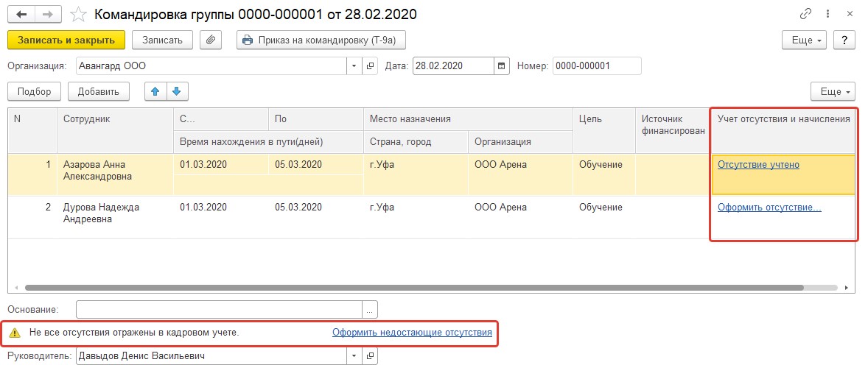Click Записать и закрыть button
The image size is (868, 365).
[66, 40]
